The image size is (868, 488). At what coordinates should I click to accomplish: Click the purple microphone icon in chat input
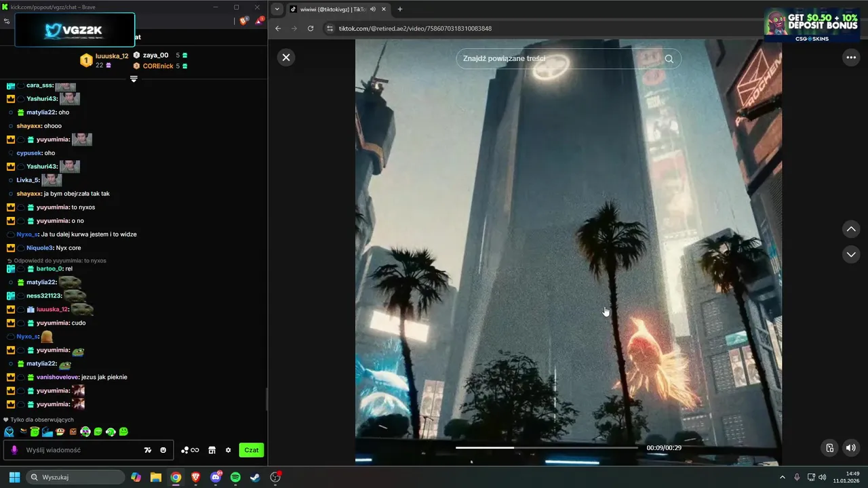tap(14, 450)
